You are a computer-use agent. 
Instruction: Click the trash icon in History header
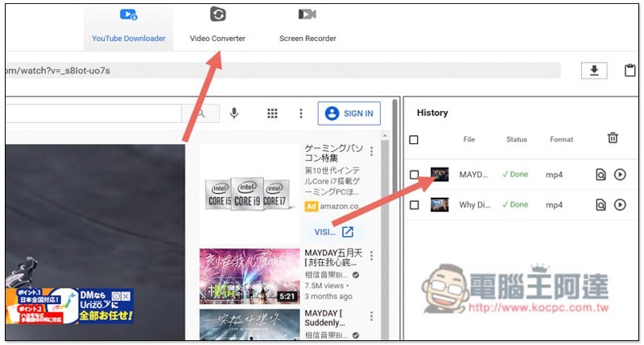[613, 138]
